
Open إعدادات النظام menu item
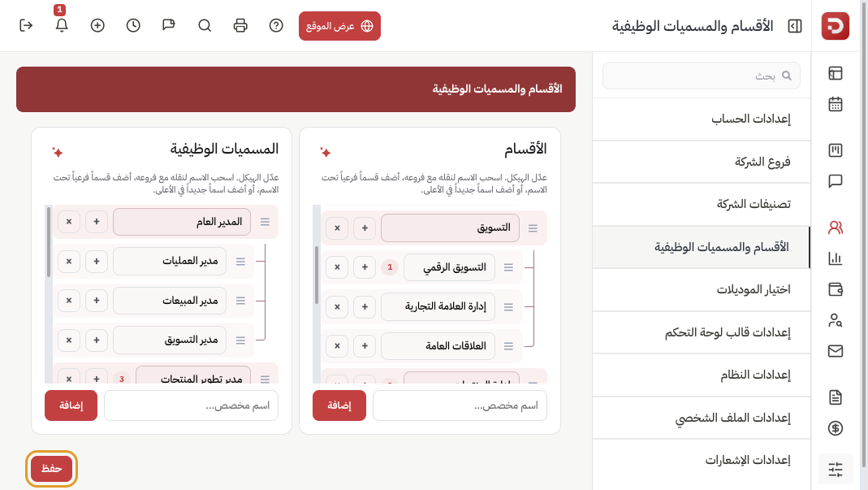[x=702, y=375]
